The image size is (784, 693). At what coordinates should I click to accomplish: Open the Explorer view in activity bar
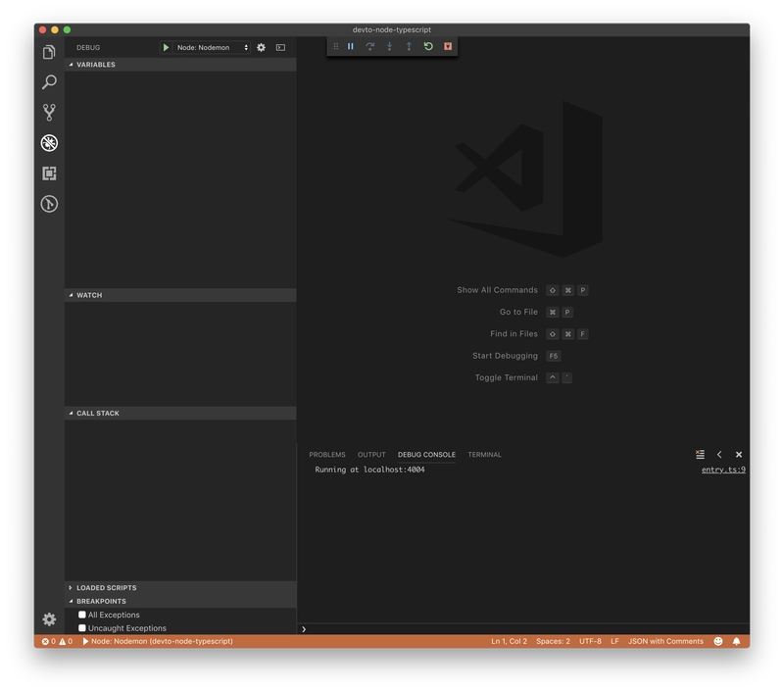[x=49, y=52]
